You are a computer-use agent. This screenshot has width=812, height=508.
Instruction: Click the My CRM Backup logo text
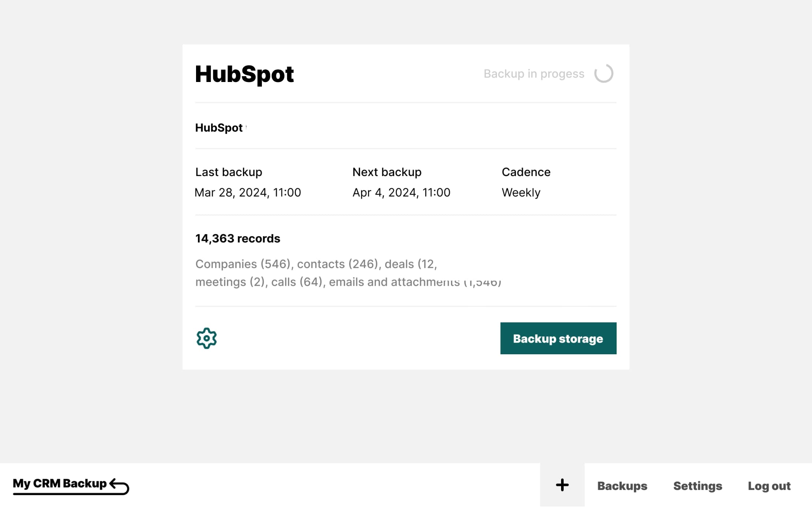pyautogui.click(x=60, y=483)
